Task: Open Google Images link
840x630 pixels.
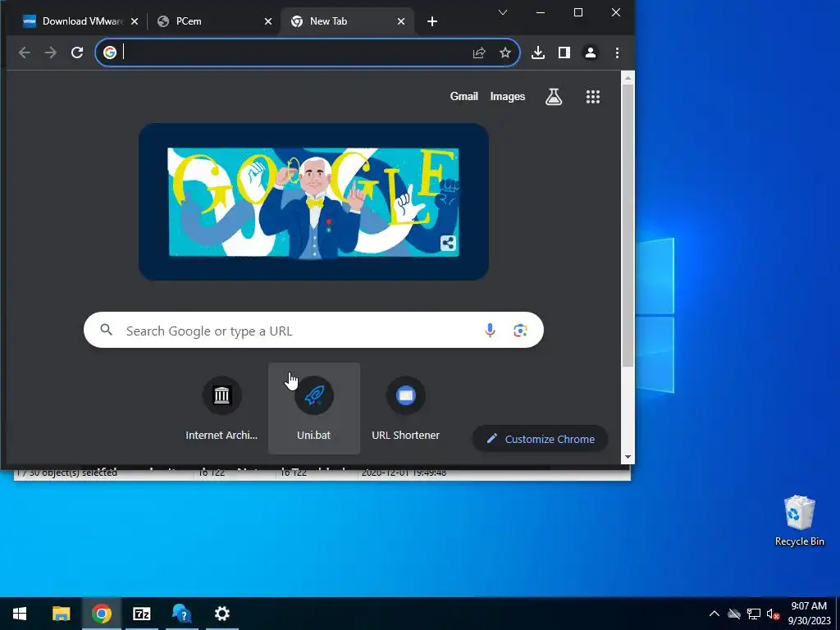Action: click(x=507, y=97)
